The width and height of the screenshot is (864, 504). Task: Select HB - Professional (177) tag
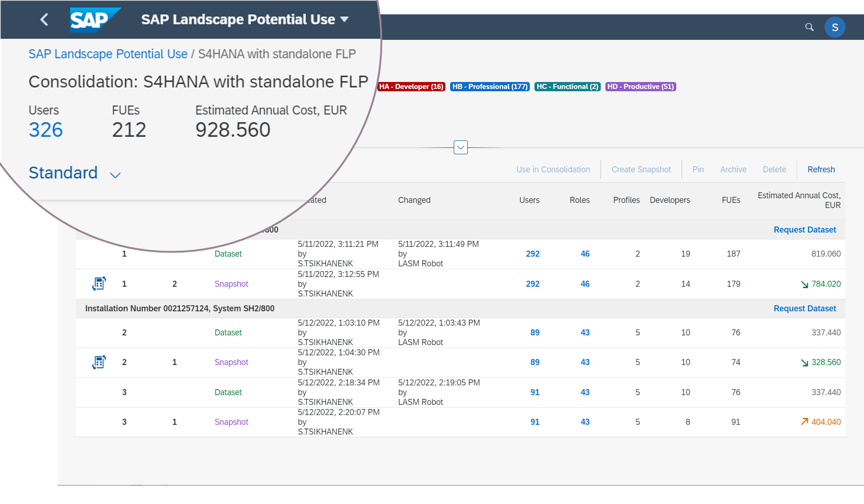pyautogui.click(x=490, y=87)
